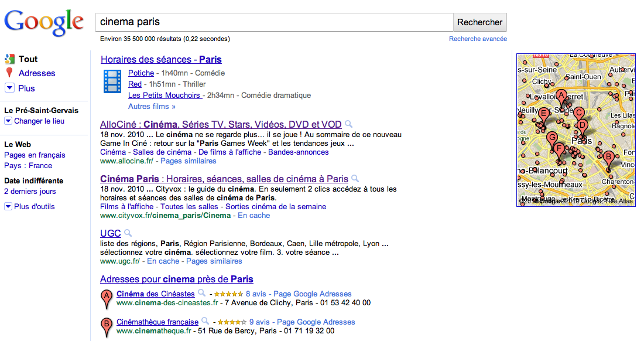Open Adresses pour cinema près de Paris
Viewport: 644px width, 341px height.
(x=177, y=279)
